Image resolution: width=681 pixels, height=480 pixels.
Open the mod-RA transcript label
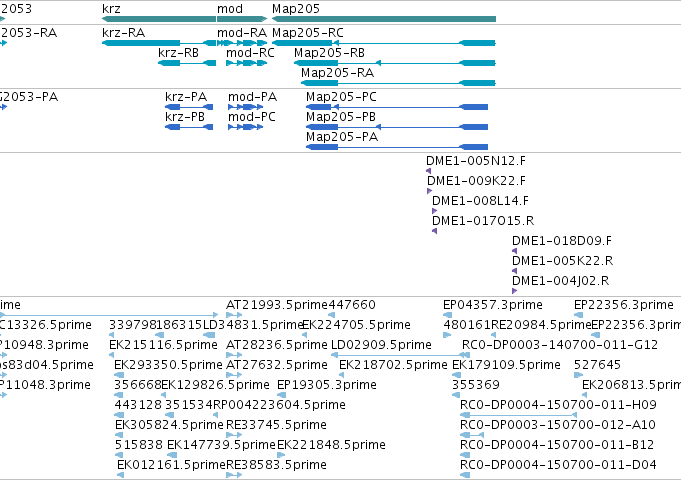[x=242, y=33]
